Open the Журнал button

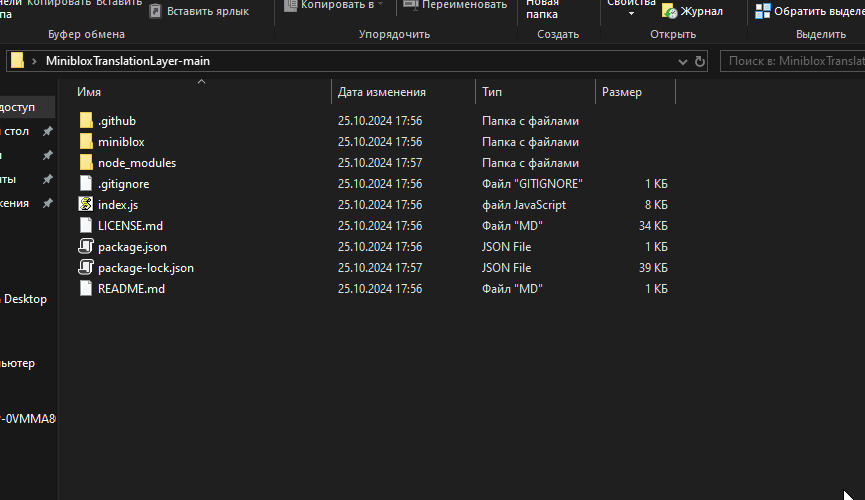pyautogui.click(x=693, y=11)
